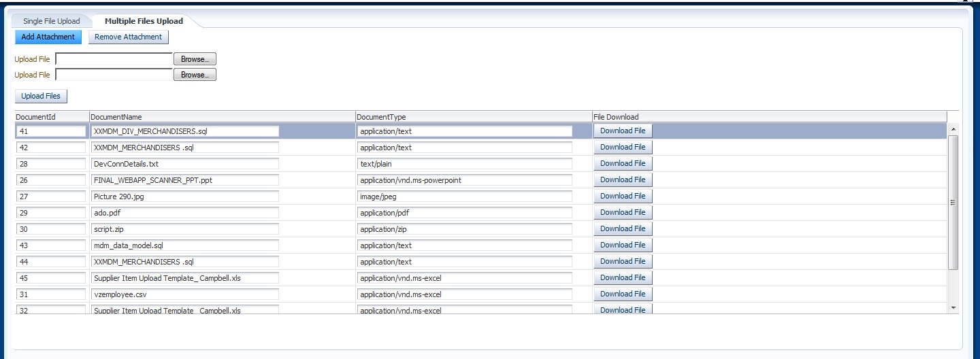Click the vzemployee.csv name field
The image size is (980, 359).
point(185,294)
